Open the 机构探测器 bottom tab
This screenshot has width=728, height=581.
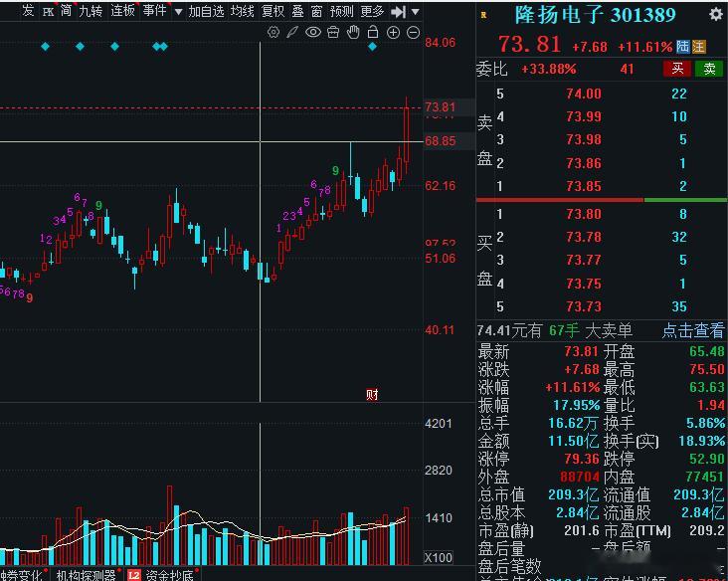(x=86, y=575)
